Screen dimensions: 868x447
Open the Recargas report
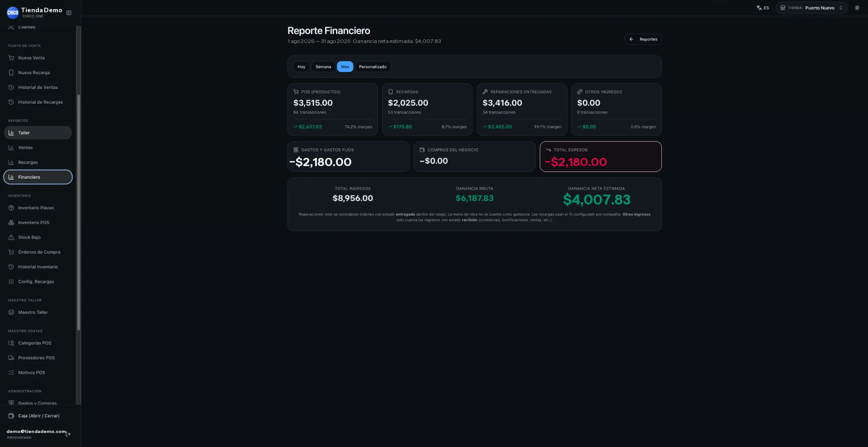[x=38, y=162]
